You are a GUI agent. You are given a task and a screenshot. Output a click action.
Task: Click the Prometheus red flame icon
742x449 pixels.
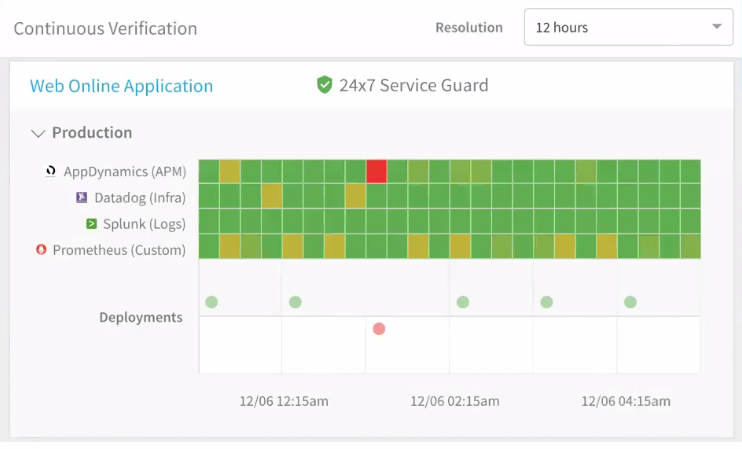click(41, 249)
